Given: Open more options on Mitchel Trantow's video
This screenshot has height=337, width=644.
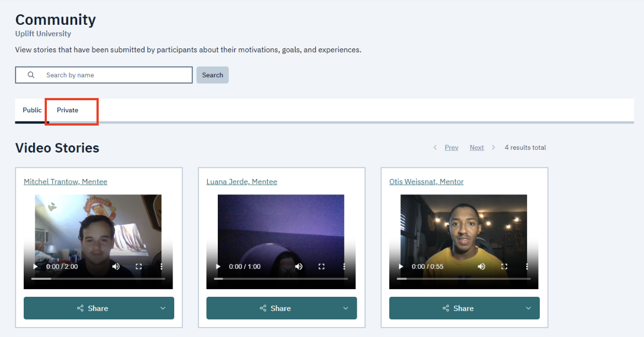Looking at the screenshot, I should (162, 267).
